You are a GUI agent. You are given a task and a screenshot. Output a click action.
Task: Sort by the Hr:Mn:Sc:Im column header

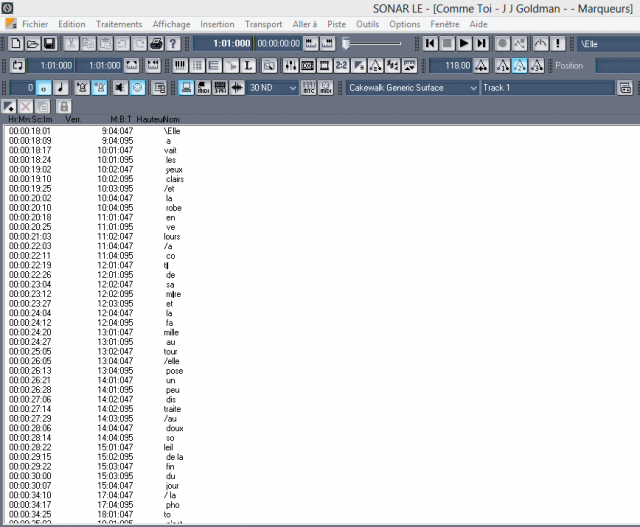click(30, 119)
